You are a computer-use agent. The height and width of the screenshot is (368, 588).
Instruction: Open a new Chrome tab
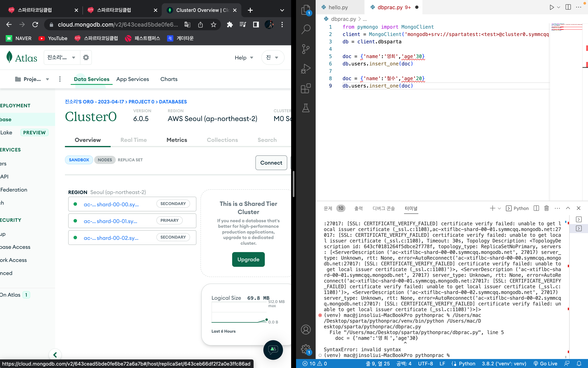[250, 10]
